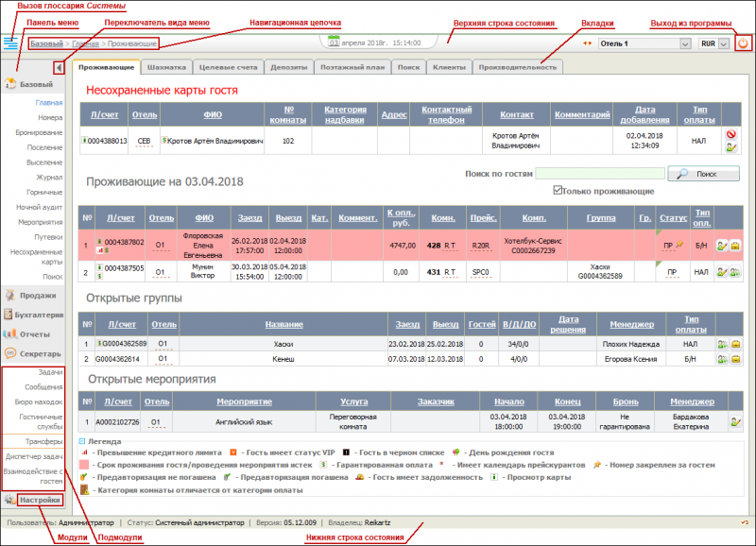Click the Поиск по гостям input field
Viewport: 756px width, 546px height.
point(598,174)
